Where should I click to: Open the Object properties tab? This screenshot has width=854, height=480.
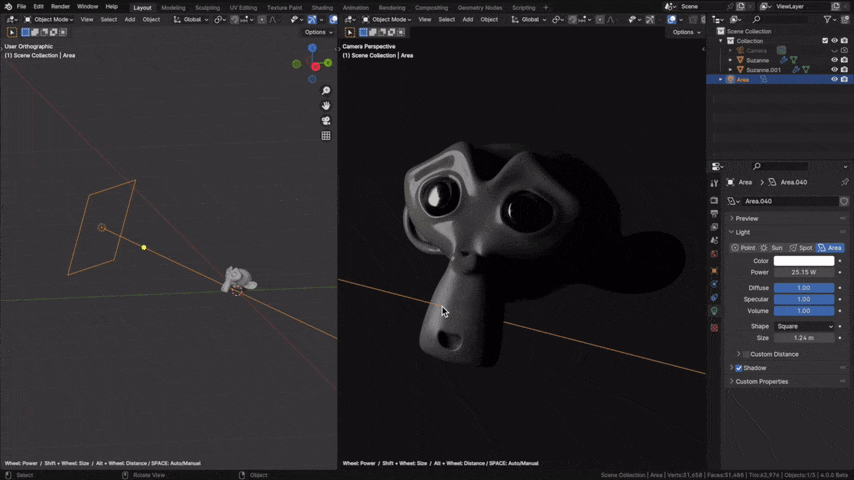click(714, 271)
